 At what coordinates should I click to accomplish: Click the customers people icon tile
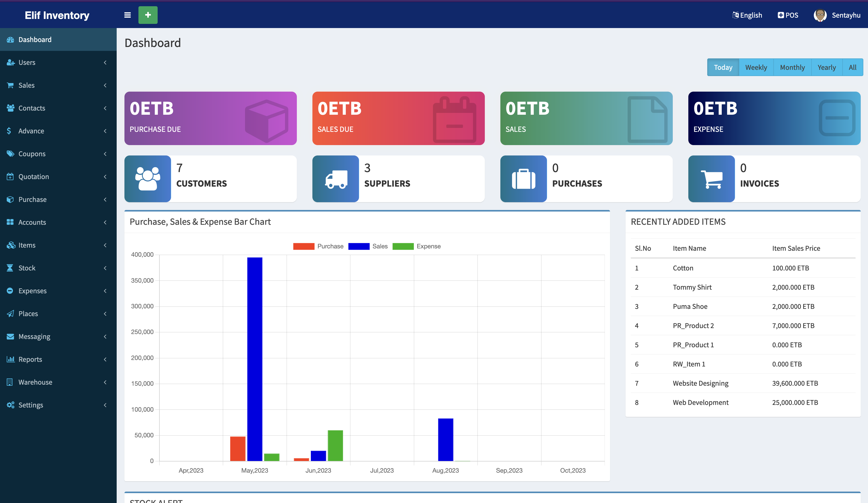point(148,179)
